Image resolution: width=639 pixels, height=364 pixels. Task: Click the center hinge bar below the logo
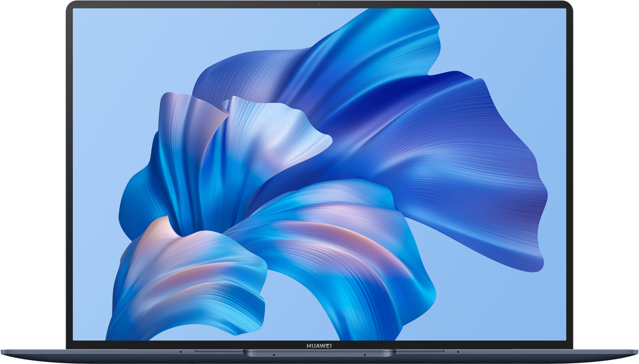319,353
